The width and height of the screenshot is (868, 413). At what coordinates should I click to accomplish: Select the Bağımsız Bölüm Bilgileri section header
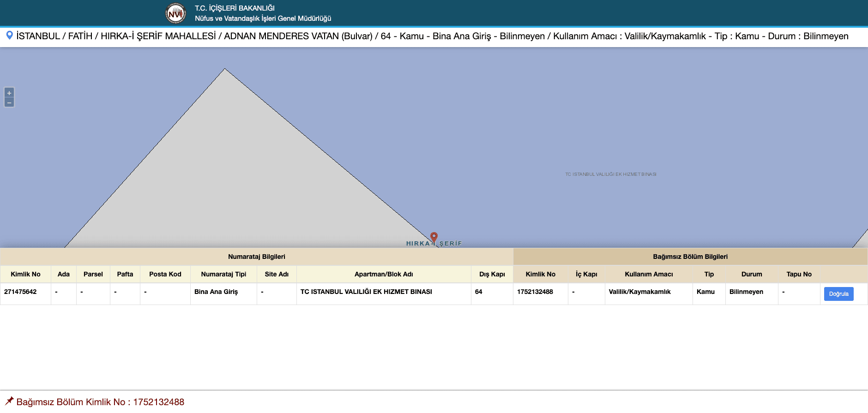(x=690, y=257)
